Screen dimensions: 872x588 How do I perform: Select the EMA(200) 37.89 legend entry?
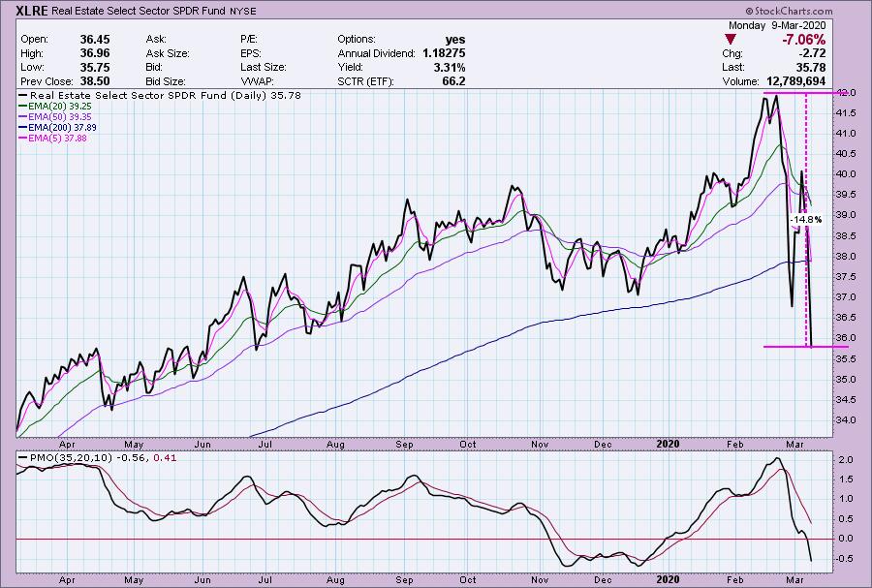58,127
